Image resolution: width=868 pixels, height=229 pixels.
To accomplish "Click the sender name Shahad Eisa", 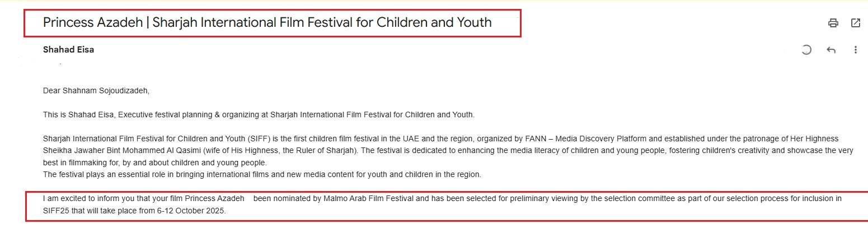I will 68,50.
